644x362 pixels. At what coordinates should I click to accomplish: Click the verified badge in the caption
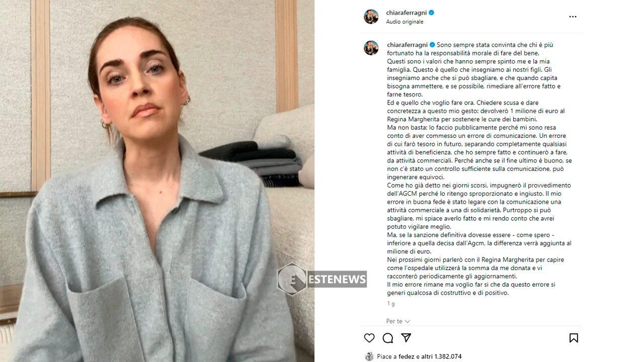432,45
